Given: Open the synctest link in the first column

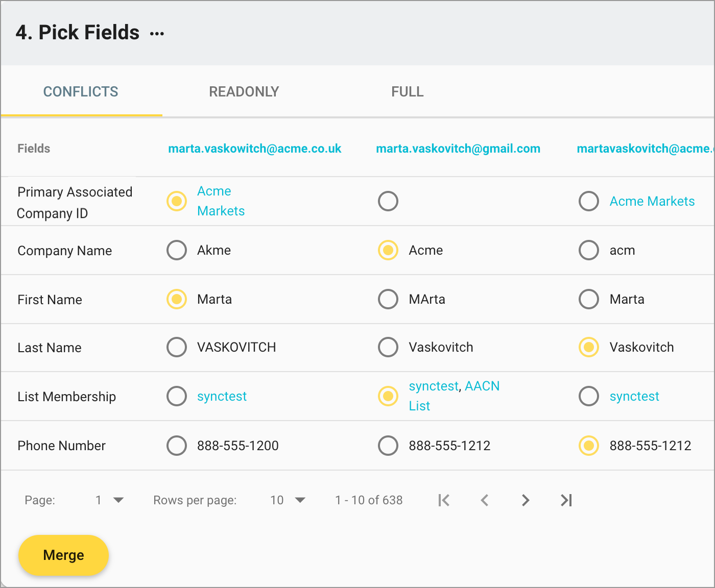Looking at the screenshot, I should 222,397.
